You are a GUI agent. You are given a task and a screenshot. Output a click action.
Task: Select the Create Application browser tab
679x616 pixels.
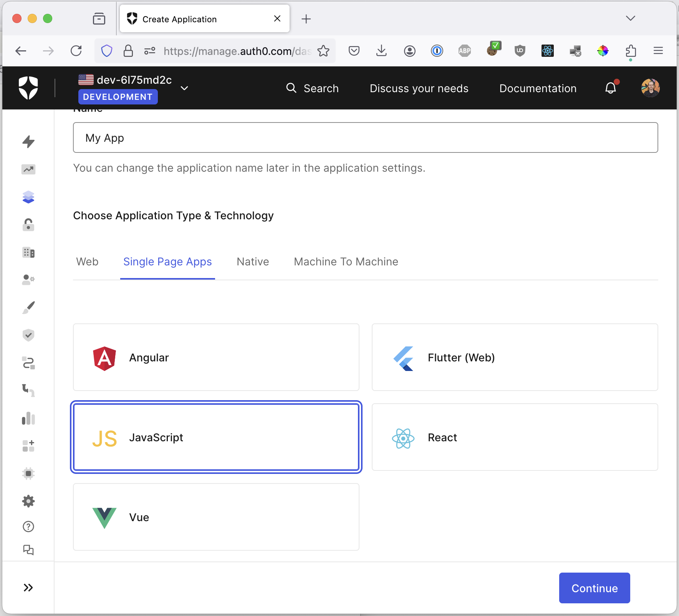[205, 19]
